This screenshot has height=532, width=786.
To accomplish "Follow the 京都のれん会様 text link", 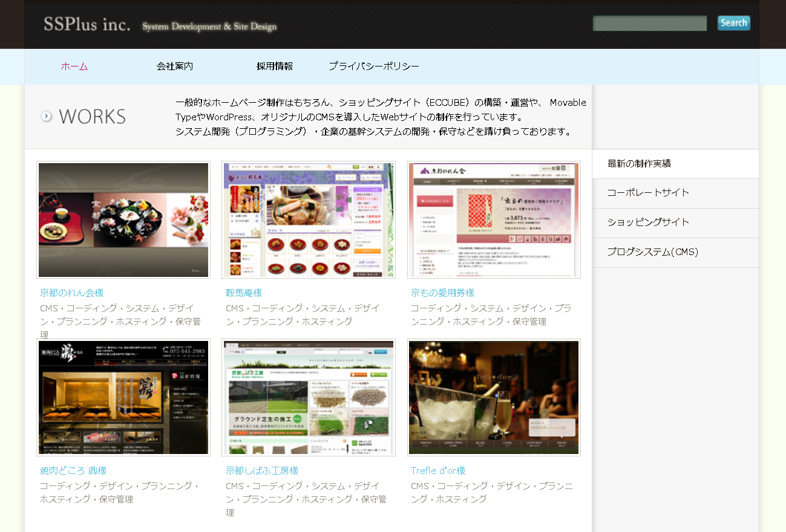I will (x=71, y=293).
